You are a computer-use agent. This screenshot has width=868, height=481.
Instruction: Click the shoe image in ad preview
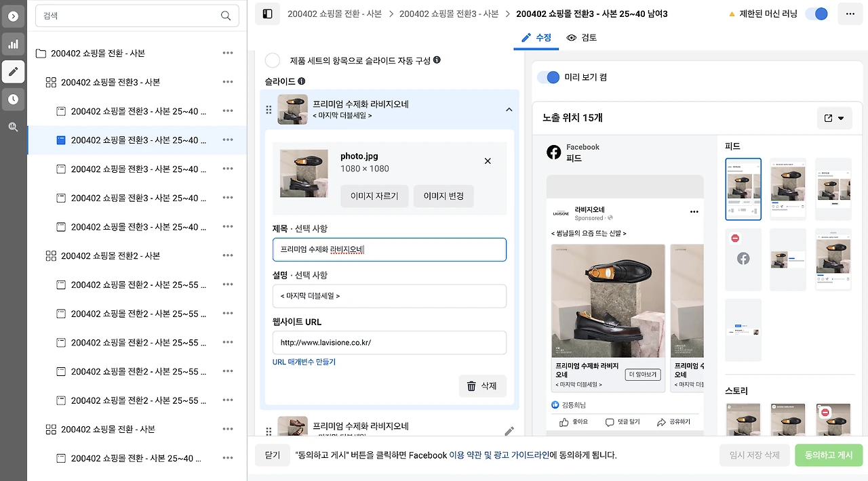608,301
